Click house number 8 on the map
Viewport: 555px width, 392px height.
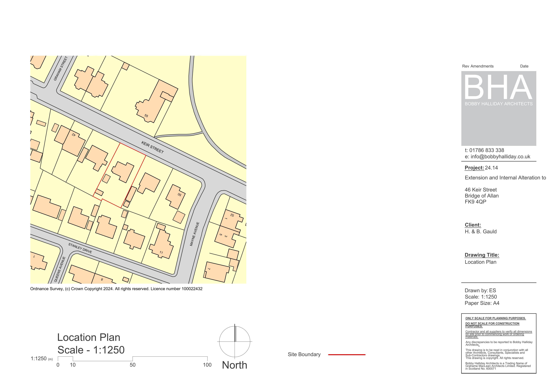tap(102, 279)
